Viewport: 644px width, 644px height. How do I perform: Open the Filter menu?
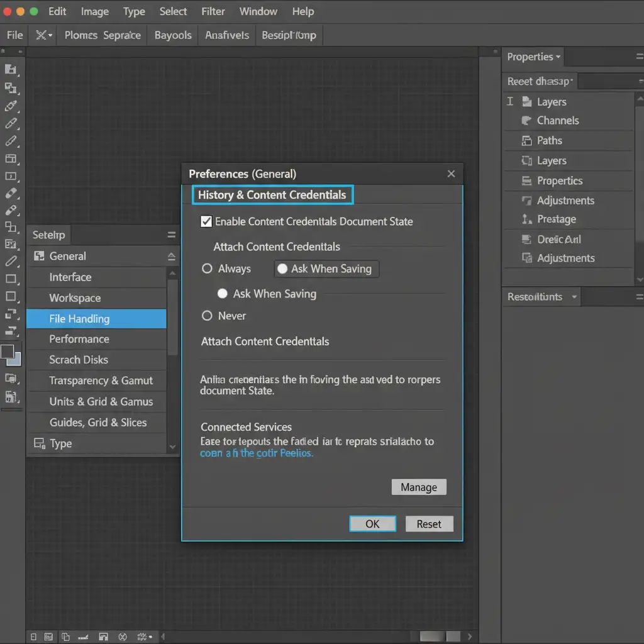(213, 11)
